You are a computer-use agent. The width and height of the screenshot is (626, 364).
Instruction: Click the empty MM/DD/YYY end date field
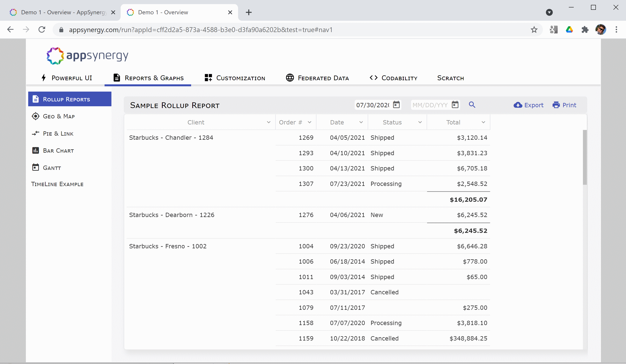pos(430,105)
